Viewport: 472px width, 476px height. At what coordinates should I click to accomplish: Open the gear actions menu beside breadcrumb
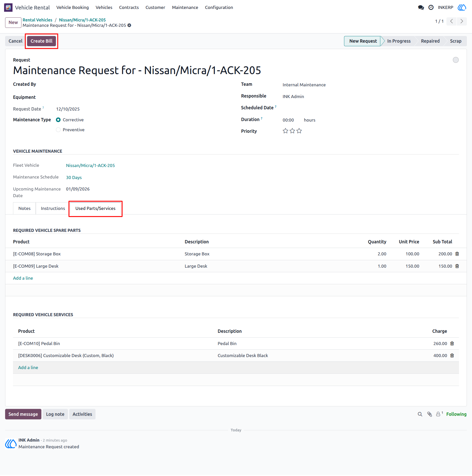129,25
